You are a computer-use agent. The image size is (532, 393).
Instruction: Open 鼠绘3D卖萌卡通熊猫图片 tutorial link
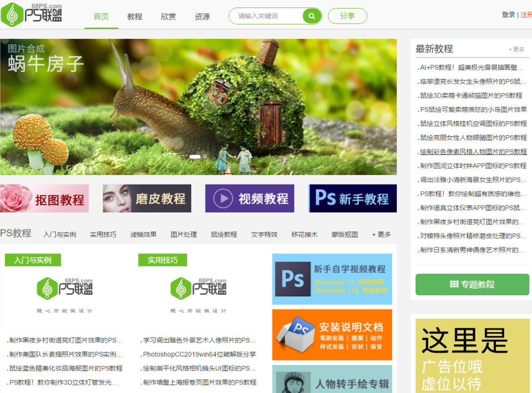click(x=470, y=96)
